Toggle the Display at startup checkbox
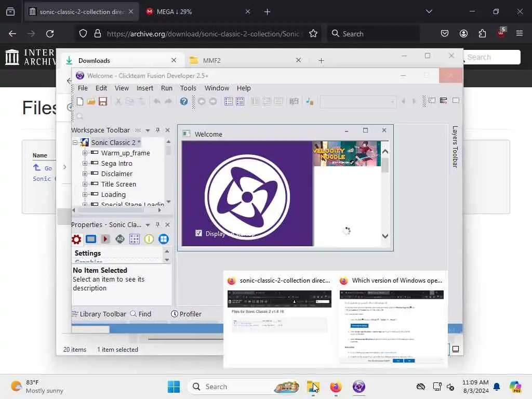This screenshot has height=399, width=532. (199, 233)
